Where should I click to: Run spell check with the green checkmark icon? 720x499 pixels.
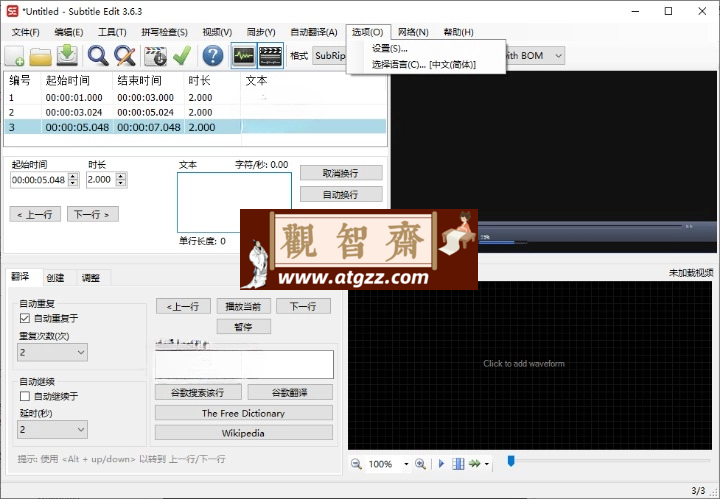click(182, 56)
